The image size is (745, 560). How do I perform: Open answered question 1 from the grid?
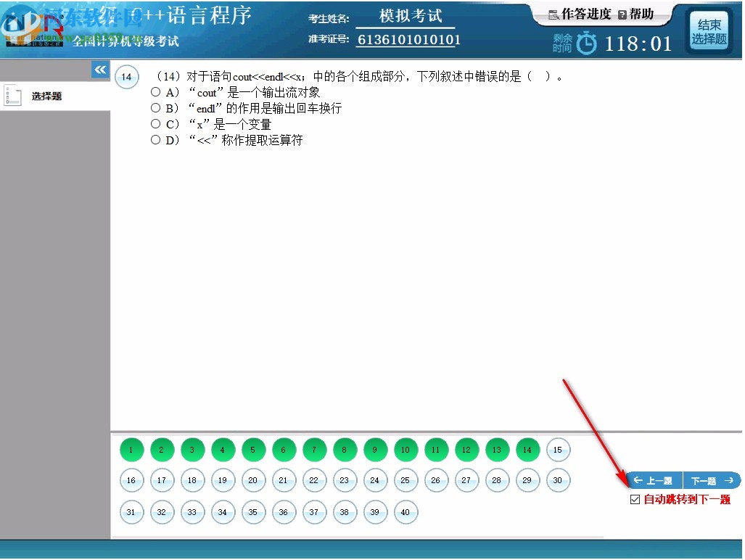point(131,450)
